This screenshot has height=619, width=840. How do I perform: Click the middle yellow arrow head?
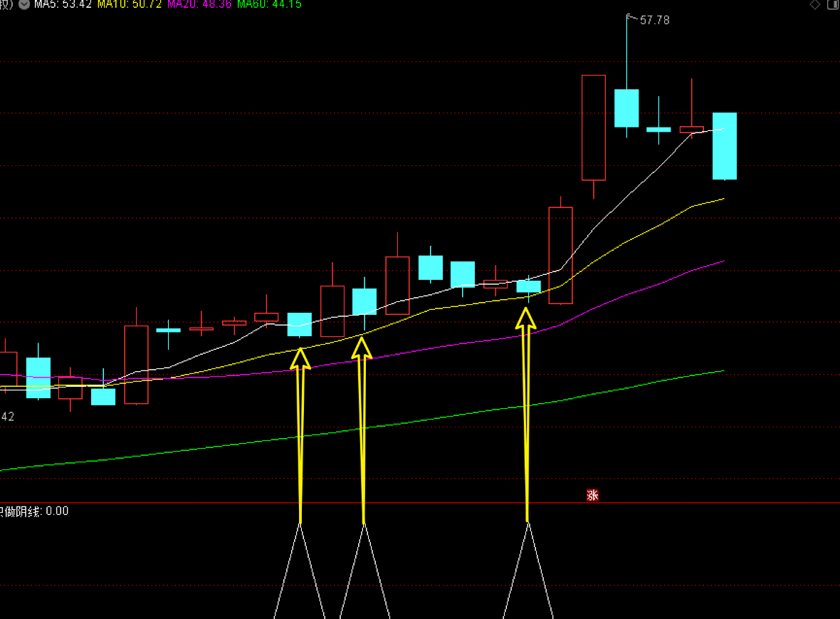click(362, 348)
